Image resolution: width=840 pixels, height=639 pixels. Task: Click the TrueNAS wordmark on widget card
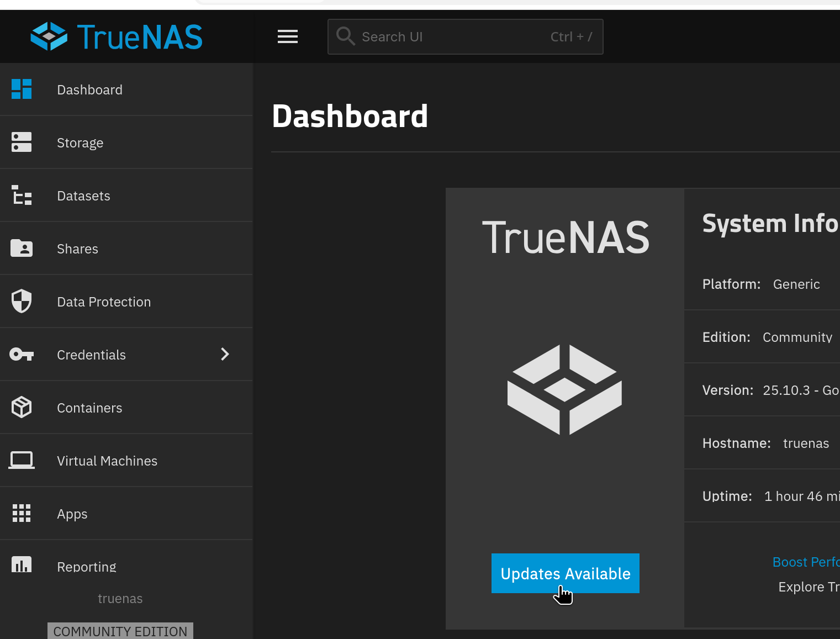point(566,237)
